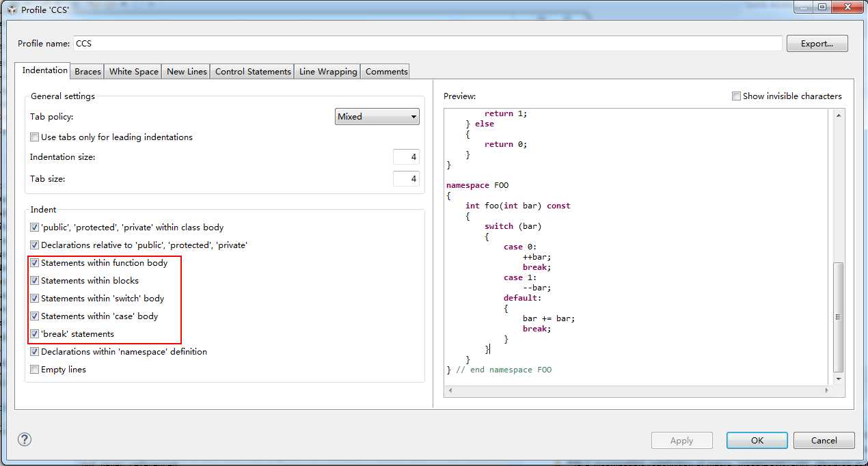Click the Apply button

pyautogui.click(x=681, y=441)
